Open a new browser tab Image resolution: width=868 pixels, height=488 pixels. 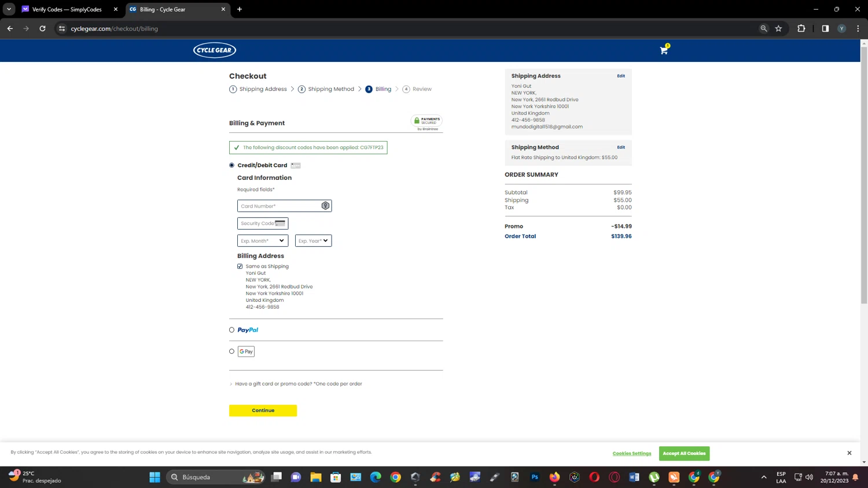[x=240, y=9]
